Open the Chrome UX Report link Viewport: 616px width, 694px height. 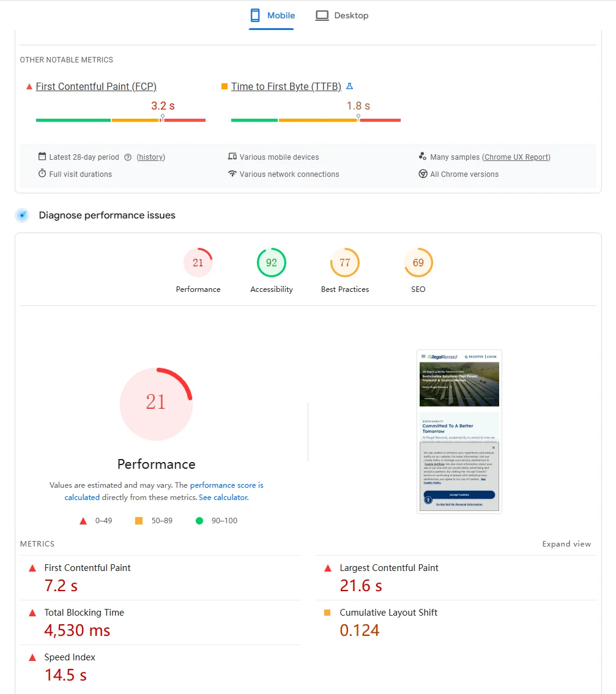pos(516,157)
